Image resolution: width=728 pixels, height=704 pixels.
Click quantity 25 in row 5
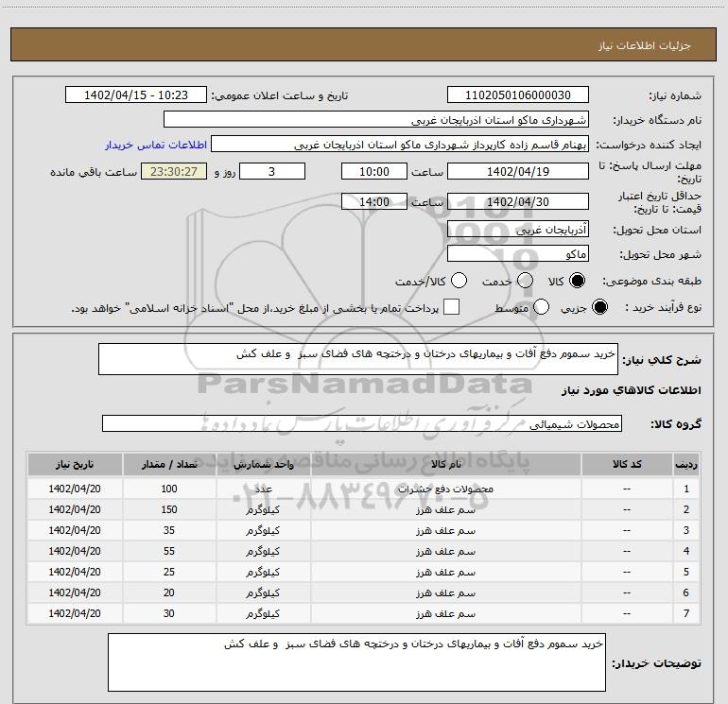tap(169, 572)
